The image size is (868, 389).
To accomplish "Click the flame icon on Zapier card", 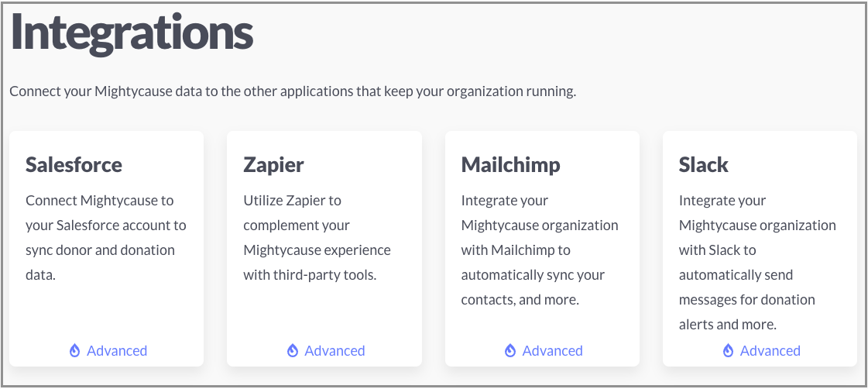I will coord(292,350).
